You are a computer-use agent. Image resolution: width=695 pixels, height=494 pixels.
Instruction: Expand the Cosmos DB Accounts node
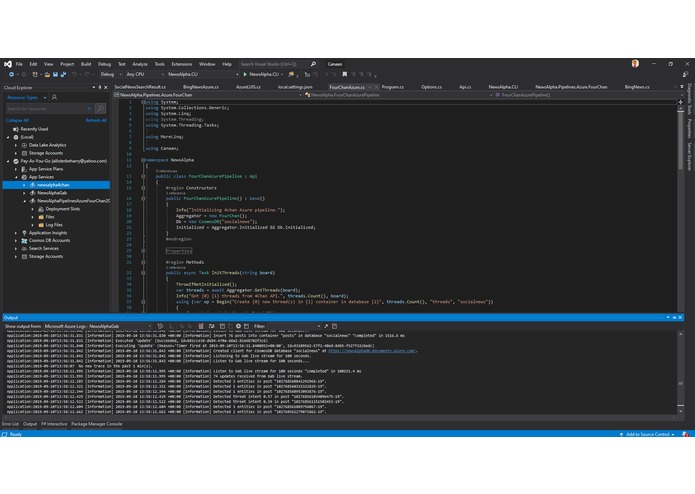[16, 241]
